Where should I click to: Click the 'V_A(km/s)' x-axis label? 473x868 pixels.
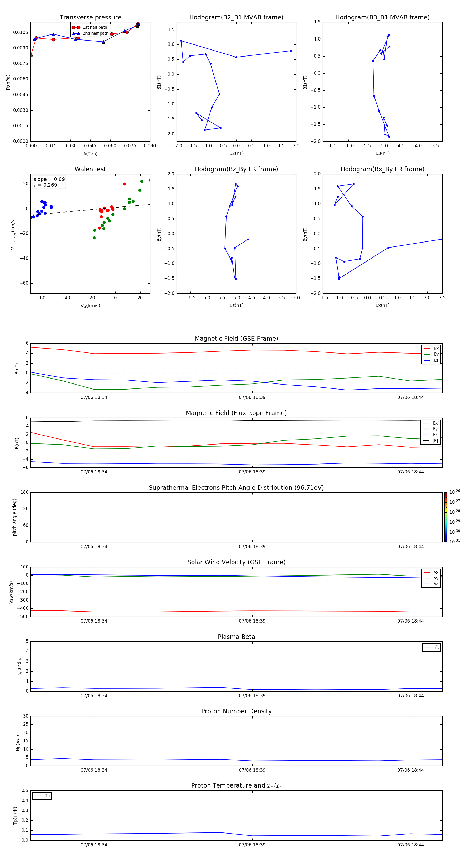pyautogui.click(x=90, y=306)
